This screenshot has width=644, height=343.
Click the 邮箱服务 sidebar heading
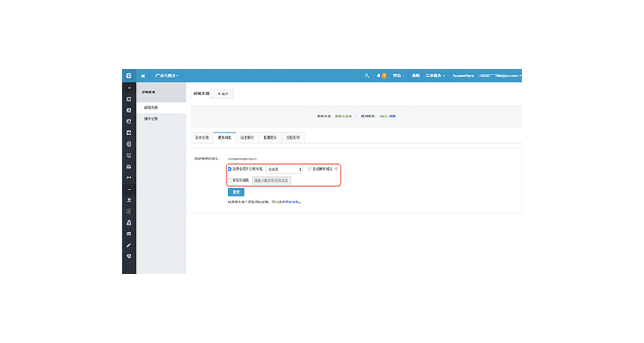coord(149,93)
